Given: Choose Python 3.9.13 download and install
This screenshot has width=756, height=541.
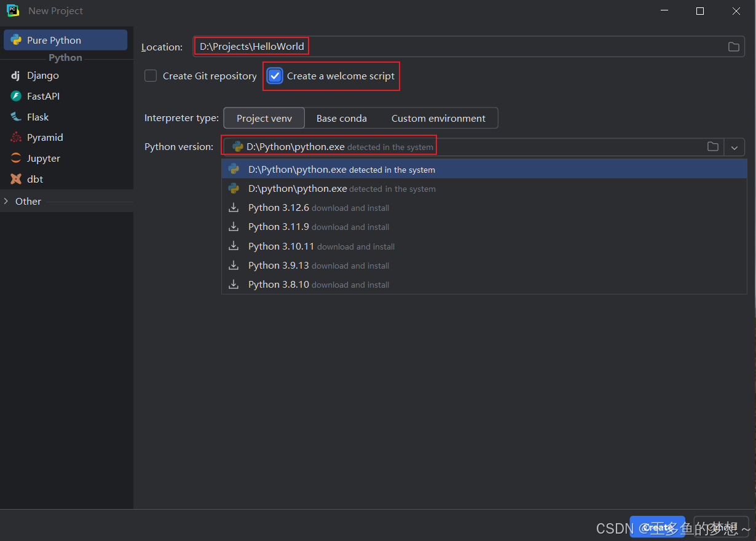Looking at the screenshot, I should [484, 266].
